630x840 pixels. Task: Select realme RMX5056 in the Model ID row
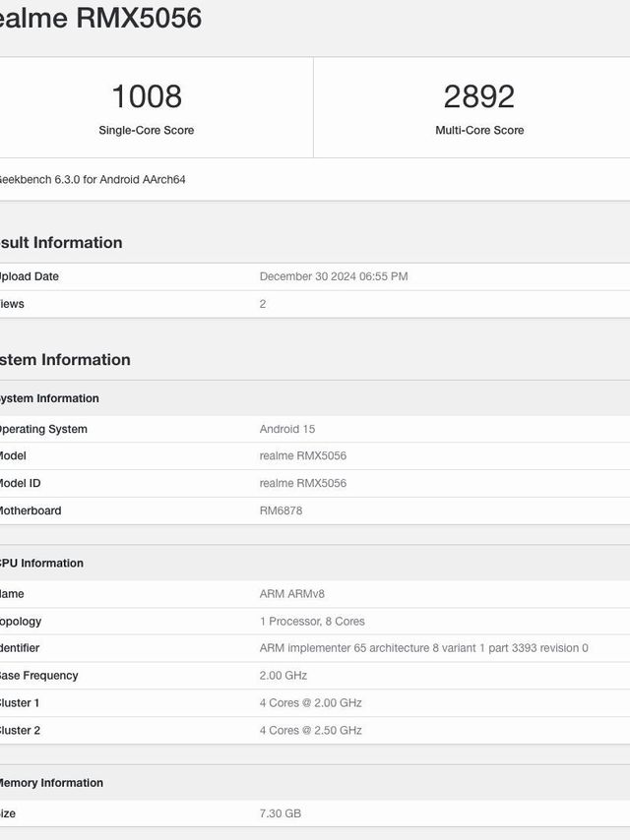click(303, 483)
